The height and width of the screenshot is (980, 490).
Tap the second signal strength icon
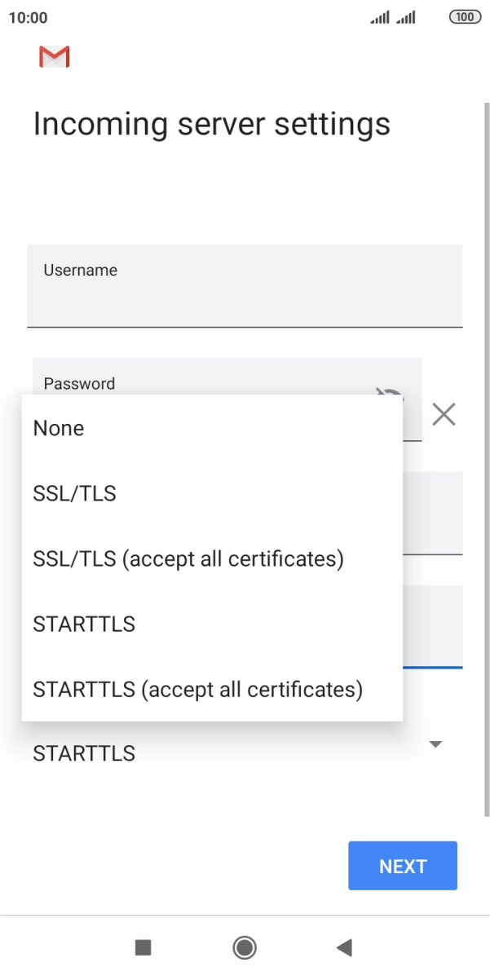coord(406,17)
